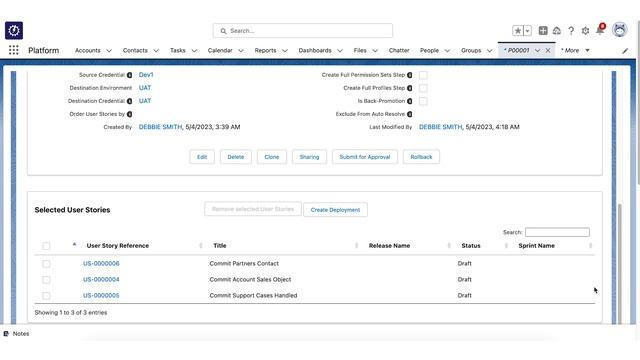Image resolution: width=640 pixels, height=360 pixels.
Task: Check the US-0000005 row checkbox
Action: tap(46, 296)
